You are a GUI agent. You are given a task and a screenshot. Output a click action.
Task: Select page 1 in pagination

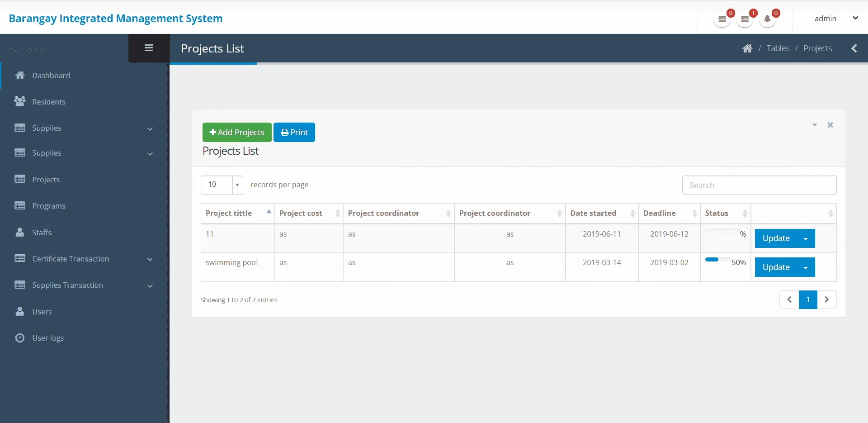pos(808,299)
